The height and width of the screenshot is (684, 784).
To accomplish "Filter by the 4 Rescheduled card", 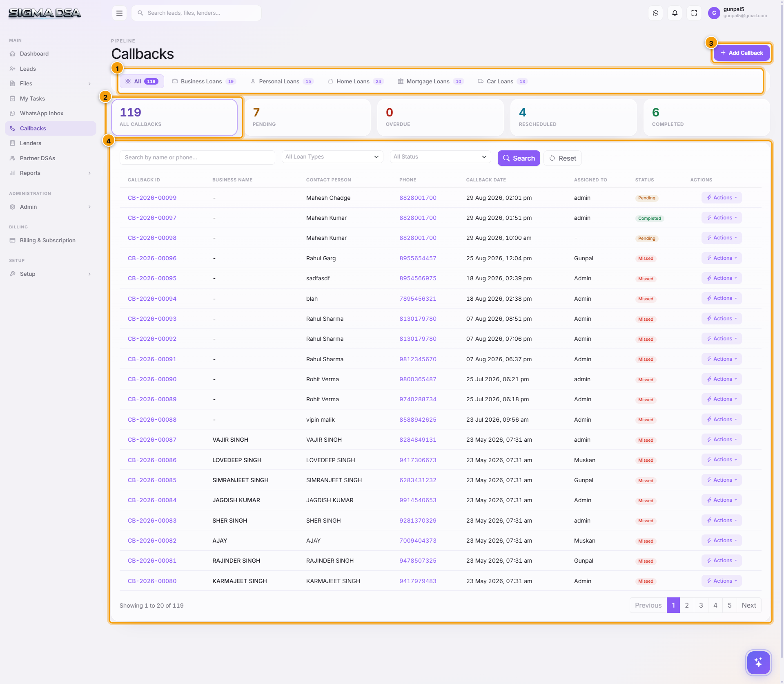I will point(574,117).
